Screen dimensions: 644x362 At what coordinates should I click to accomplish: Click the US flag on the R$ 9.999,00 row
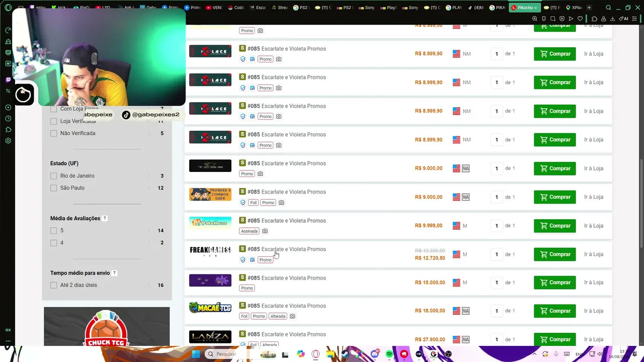click(x=456, y=226)
